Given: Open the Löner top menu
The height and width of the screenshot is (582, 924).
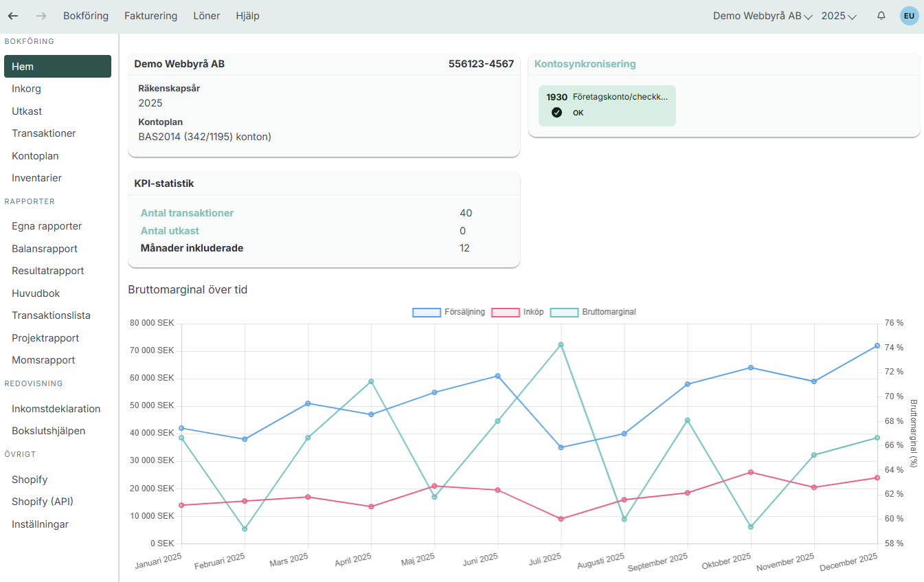Looking at the screenshot, I should pyautogui.click(x=207, y=16).
